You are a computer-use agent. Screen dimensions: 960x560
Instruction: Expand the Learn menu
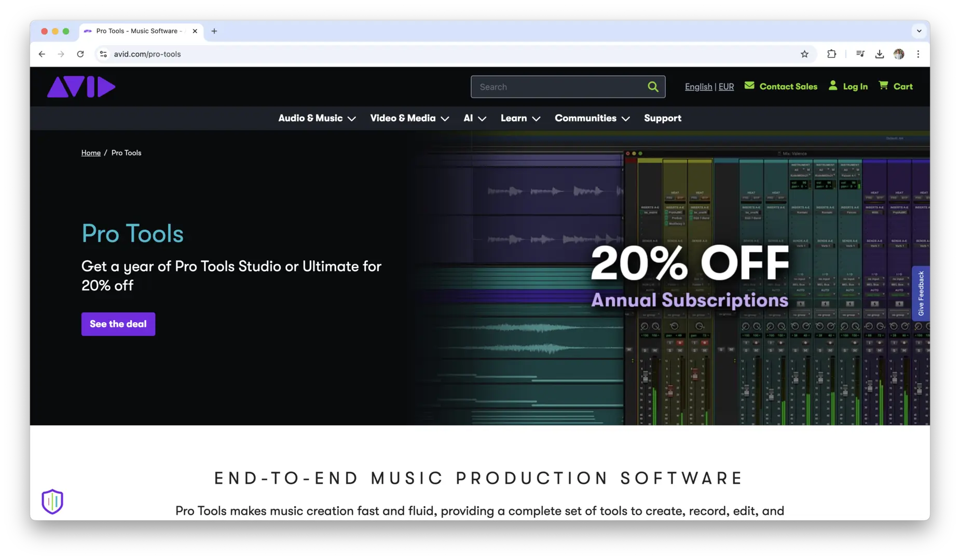tap(520, 118)
